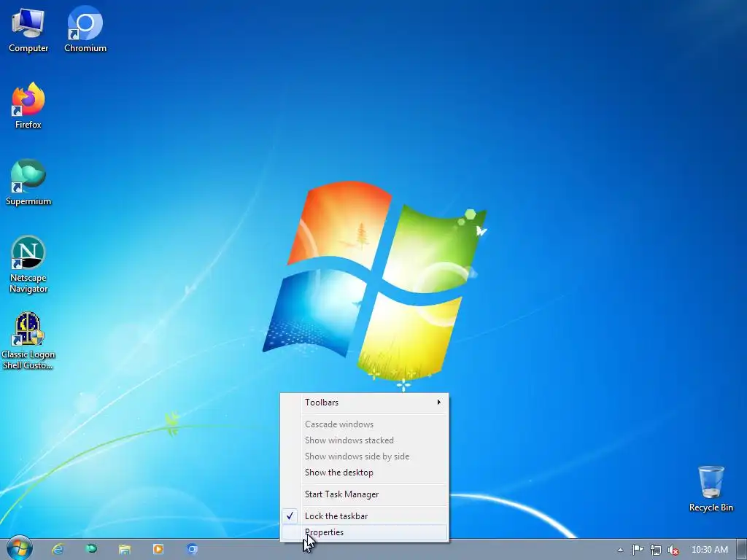Launch Chromium from the taskbar
Image resolution: width=747 pixels, height=560 pixels.
[x=192, y=549]
